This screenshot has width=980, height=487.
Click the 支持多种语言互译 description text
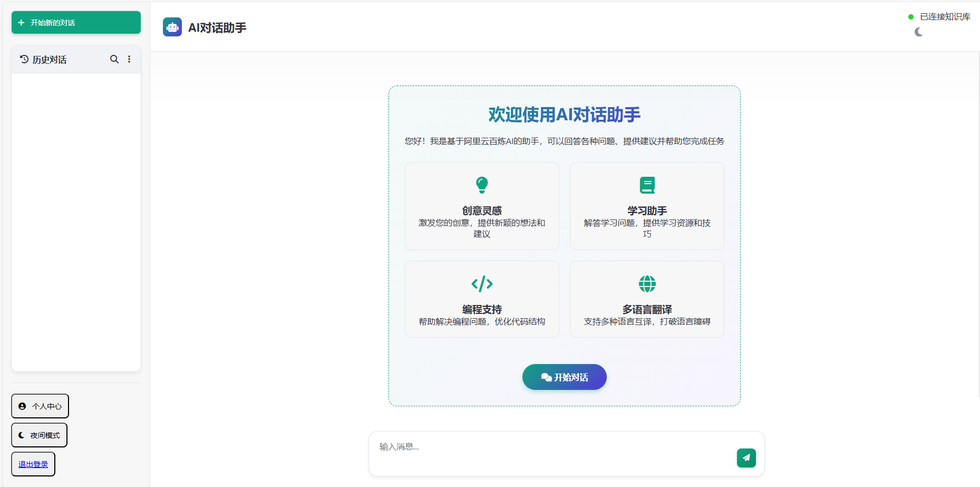[x=647, y=321]
